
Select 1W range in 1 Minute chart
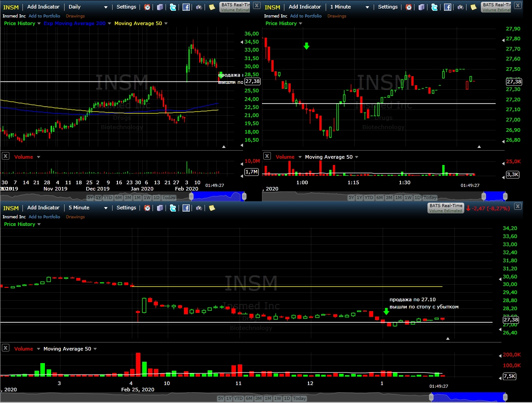pos(408,197)
